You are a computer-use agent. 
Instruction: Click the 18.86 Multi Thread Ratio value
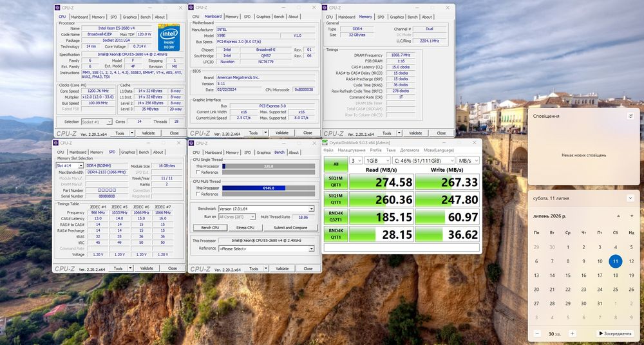tap(303, 216)
